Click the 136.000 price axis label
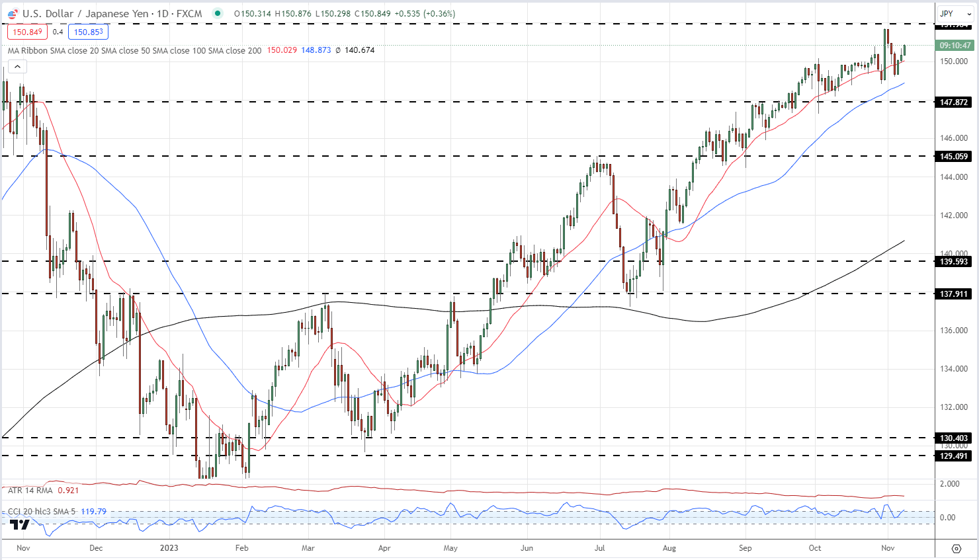This screenshot has width=979, height=560. pos(954,331)
